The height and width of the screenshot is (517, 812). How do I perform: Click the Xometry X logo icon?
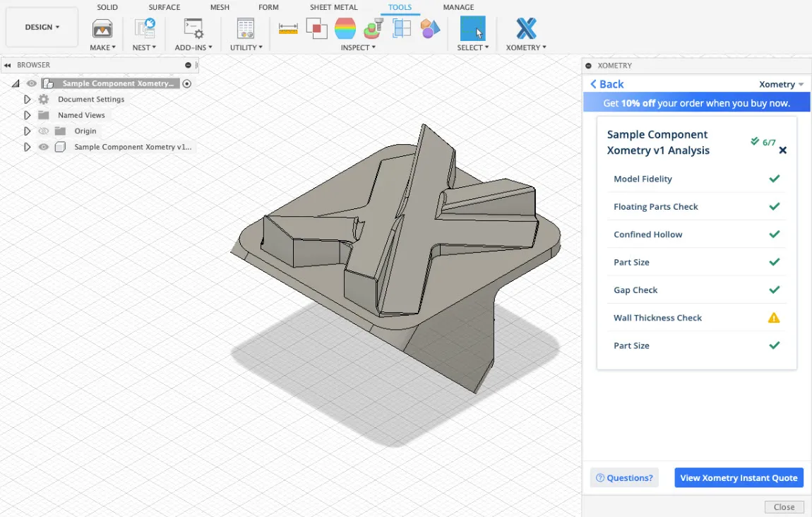tap(526, 29)
